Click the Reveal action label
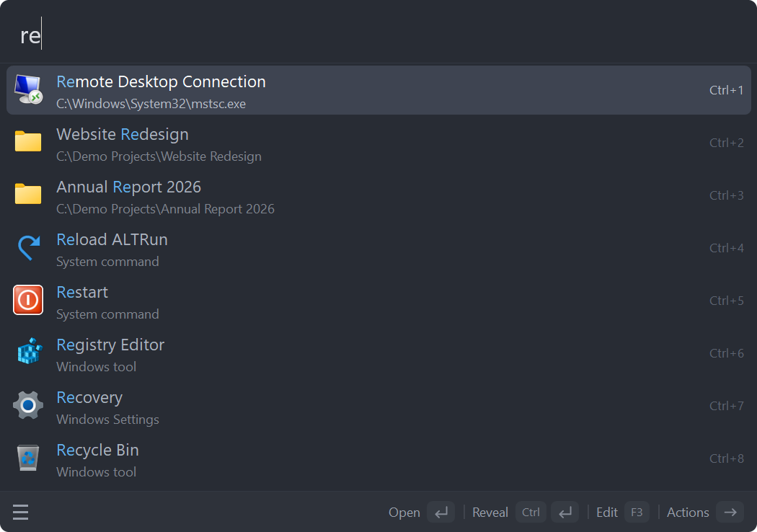This screenshot has height=532, width=757. pyautogui.click(x=490, y=513)
